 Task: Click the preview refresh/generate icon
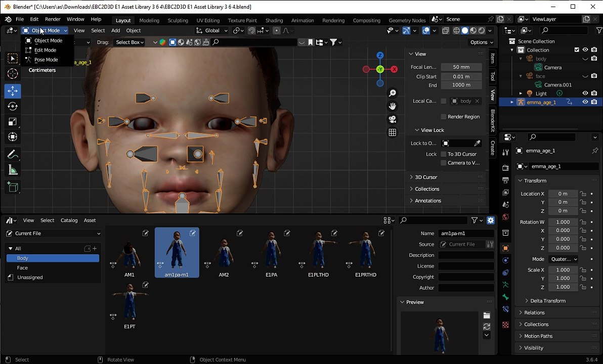pyautogui.click(x=487, y=326)
